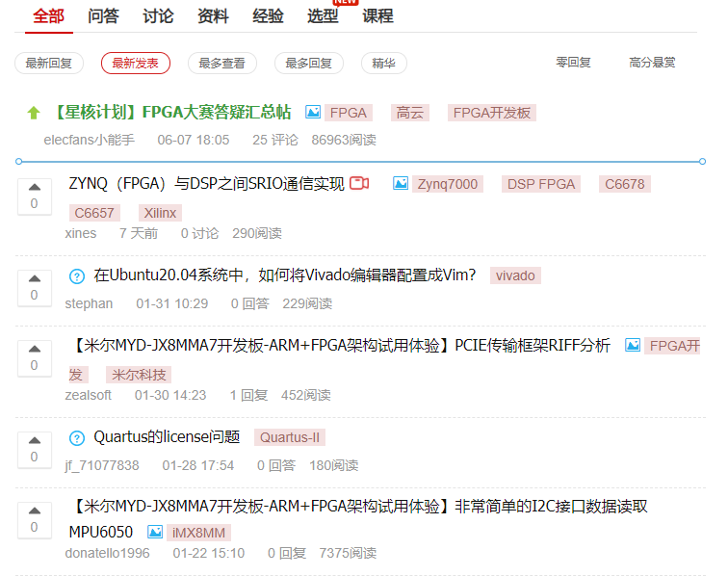728x576 pixels.
Task: Open the Ubuntu20.04 Vivado Vim question
Action: [x=285, y=275]
